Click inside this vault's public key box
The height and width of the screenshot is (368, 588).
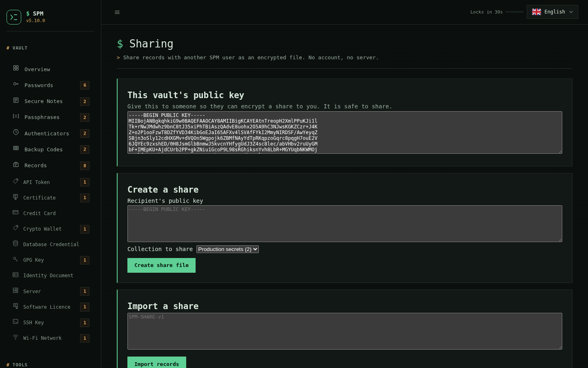[x=345, y=132]
